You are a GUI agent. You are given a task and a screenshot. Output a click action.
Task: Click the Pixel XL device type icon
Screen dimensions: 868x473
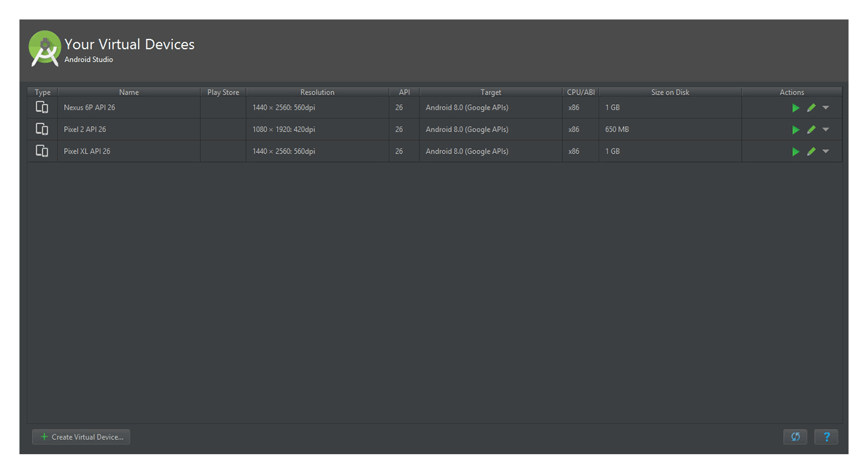pyautogui.click(x=42, y=151)
